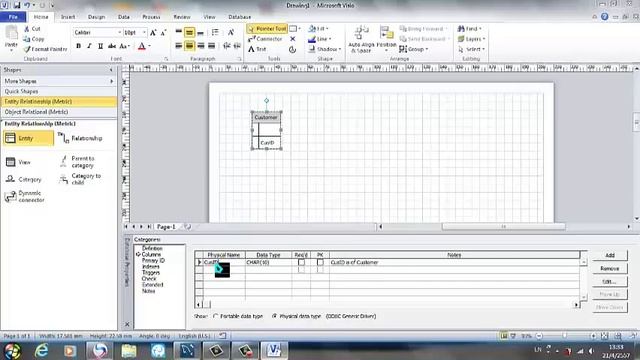Screen dimensions: 640x360
Task: Select the Pointer Tool
Action: coord(267,29)
